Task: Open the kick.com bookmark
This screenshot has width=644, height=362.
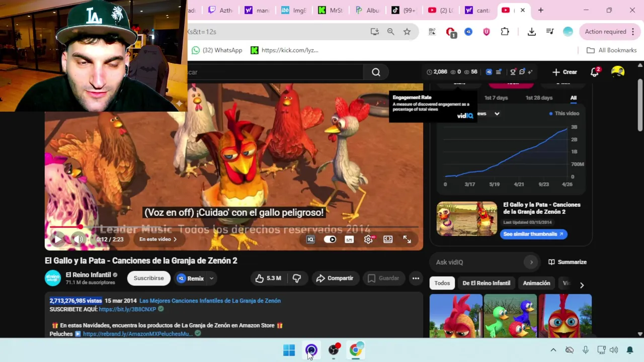Action: [284, 50]
